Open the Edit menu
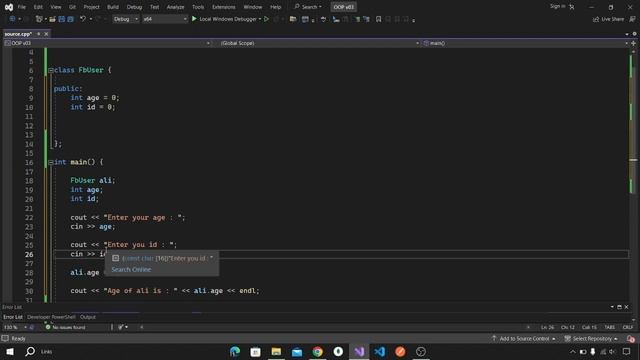 (x=38, y=7)
